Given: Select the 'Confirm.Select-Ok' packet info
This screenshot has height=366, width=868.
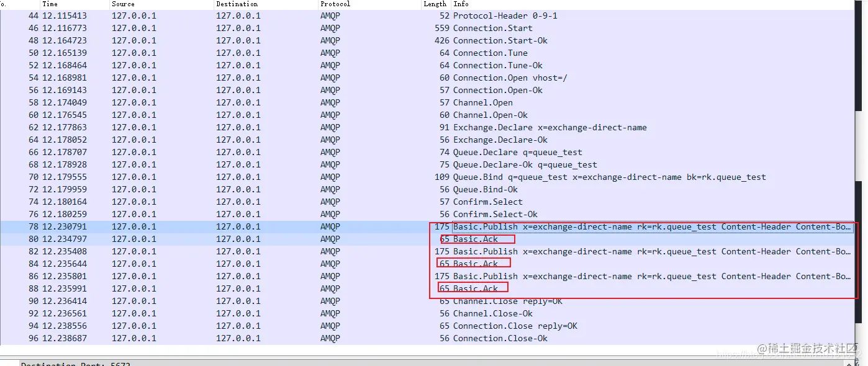Looking at the screenshot, I should (x=495, y=214).
